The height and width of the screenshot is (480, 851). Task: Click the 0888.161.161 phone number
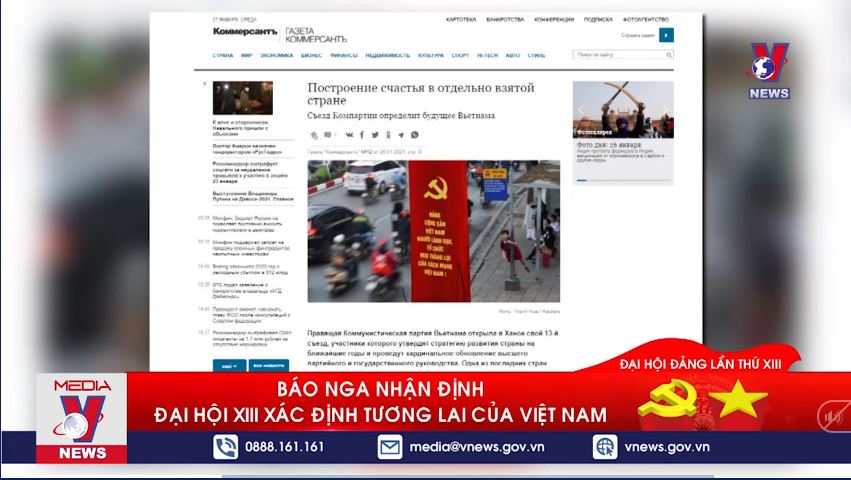coord(284,447)
